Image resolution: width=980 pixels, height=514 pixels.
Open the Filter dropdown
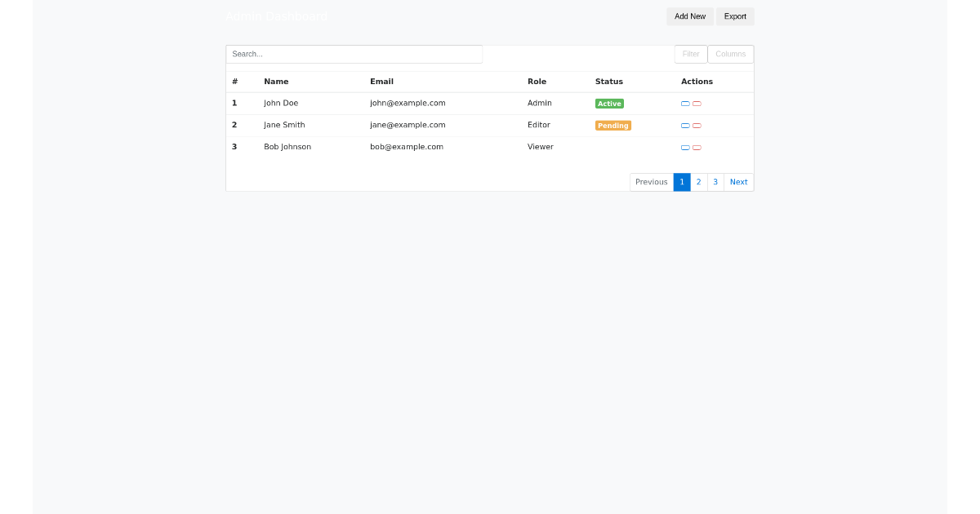click(x=690, y=54)
